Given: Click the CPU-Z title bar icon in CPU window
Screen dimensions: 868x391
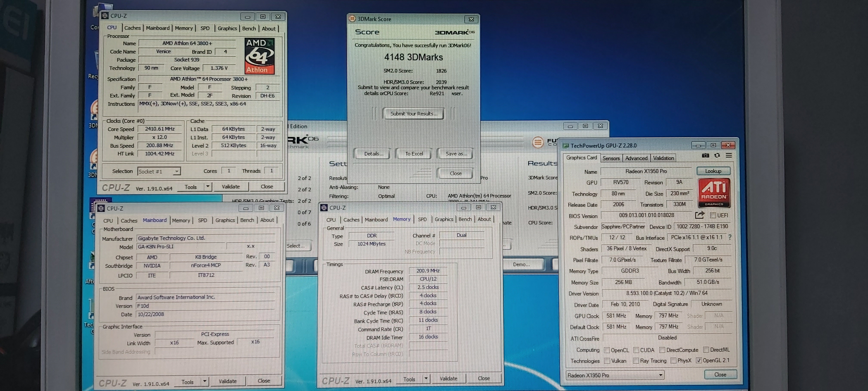Looking at the screenshot, I should click(x=105, y=16).
